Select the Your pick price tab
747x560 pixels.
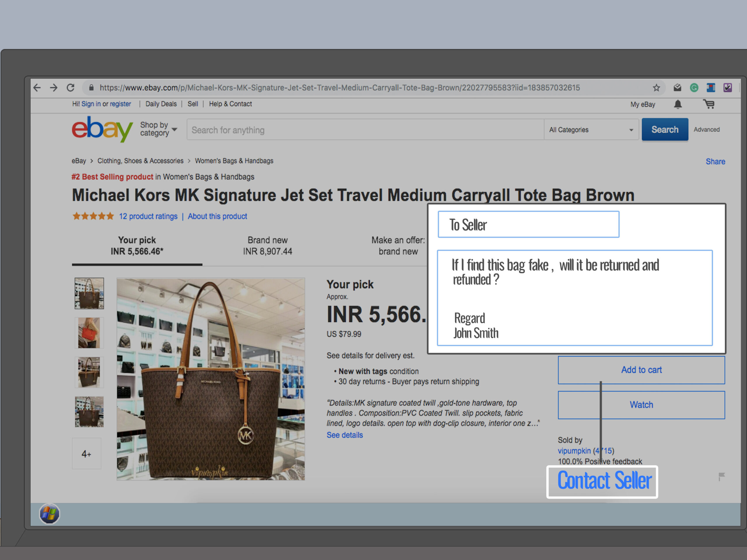click(137, 246)
